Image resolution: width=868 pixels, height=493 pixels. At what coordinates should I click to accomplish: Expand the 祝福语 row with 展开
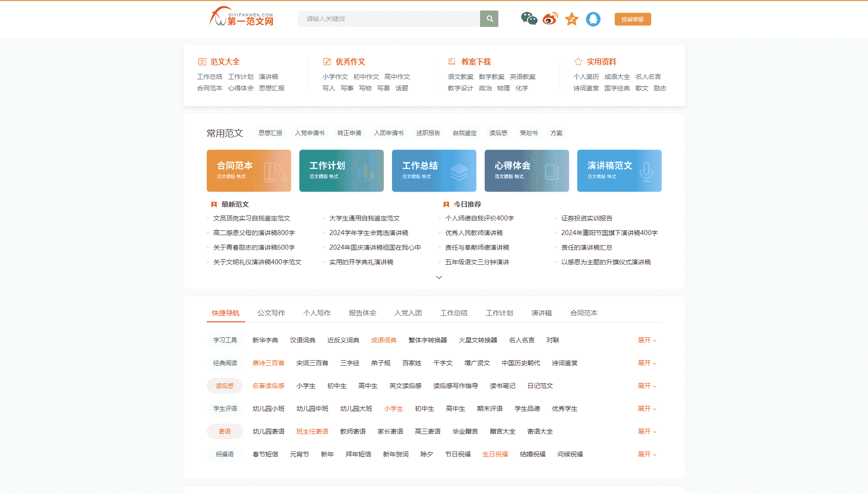647,454
